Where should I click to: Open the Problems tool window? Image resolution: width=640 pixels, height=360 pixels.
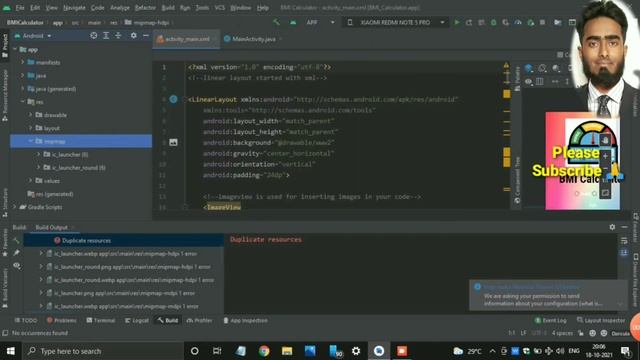62,320
